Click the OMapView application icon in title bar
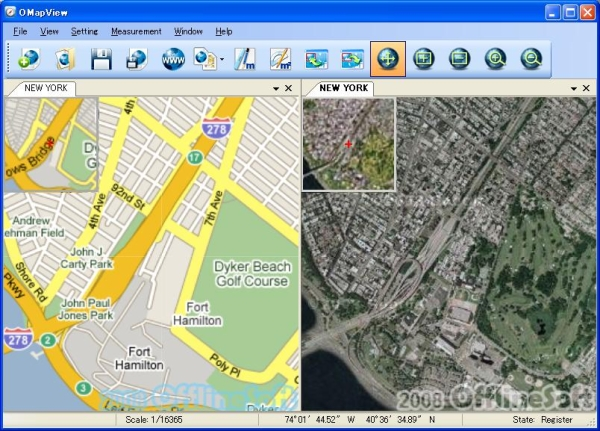The width and height of the screenshot is (600, 431). 10,11
